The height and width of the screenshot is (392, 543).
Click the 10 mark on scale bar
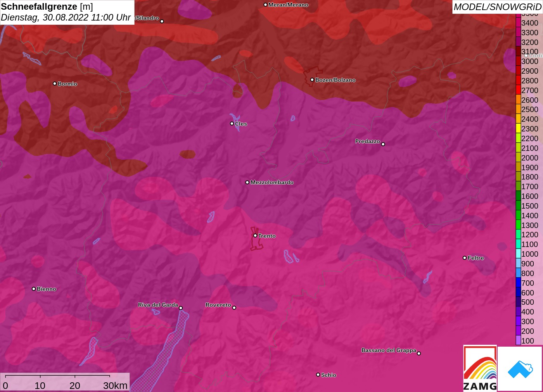[x=40, y=385]
